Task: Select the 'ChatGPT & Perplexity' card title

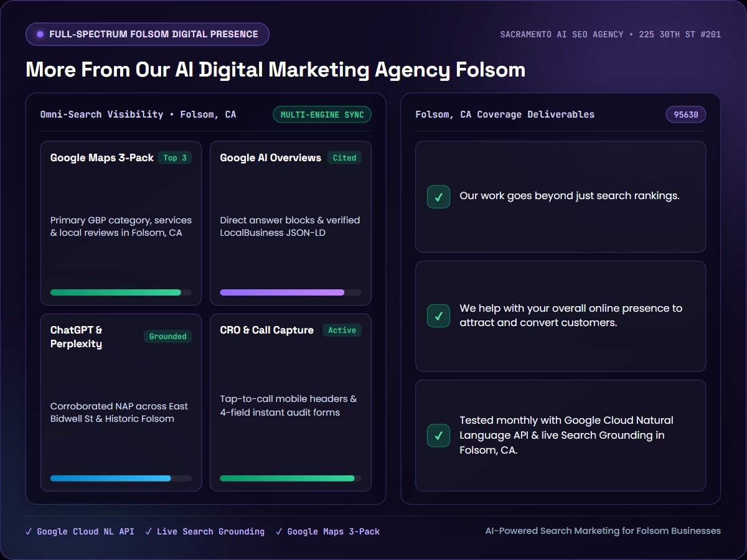Action: coord(77,337)
